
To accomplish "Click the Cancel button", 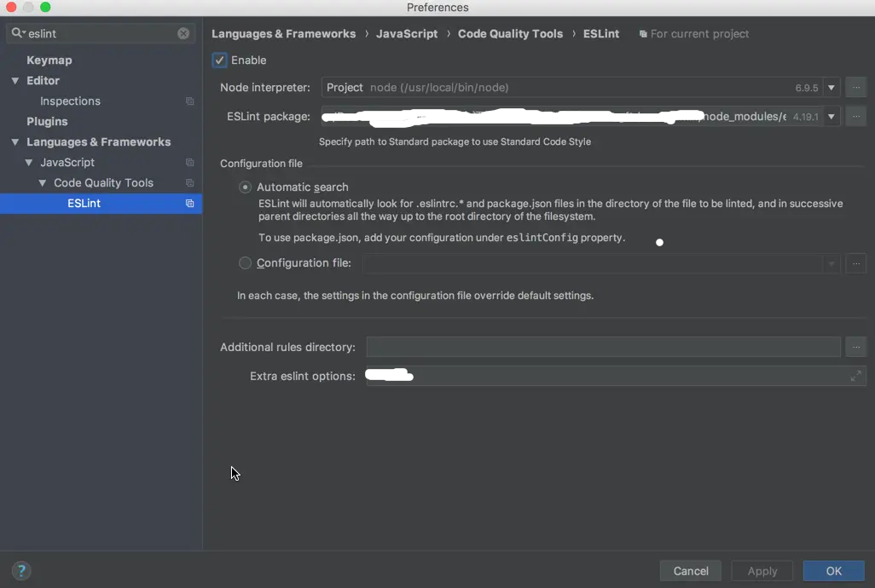I will click(690, 571).
